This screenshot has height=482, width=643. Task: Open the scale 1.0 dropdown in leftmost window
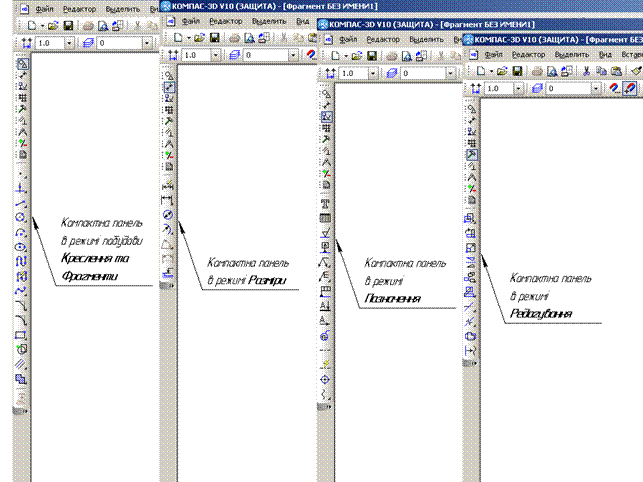click(69, 43)
